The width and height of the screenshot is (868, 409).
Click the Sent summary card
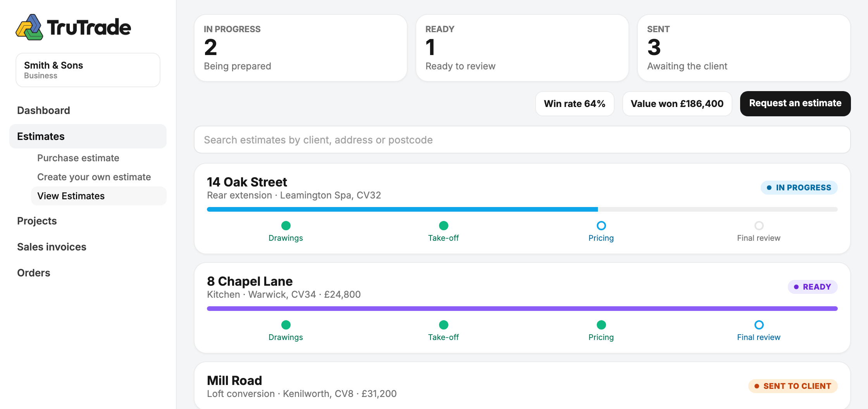(x=744, y=48)
